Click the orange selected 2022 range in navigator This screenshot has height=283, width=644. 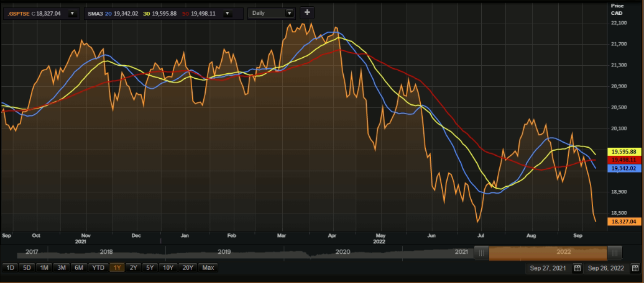pos(548,253)
